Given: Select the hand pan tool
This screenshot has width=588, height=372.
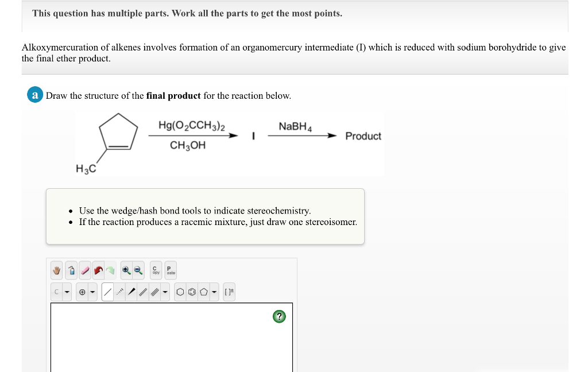Looking at the screenshot, I should (57, 270).
